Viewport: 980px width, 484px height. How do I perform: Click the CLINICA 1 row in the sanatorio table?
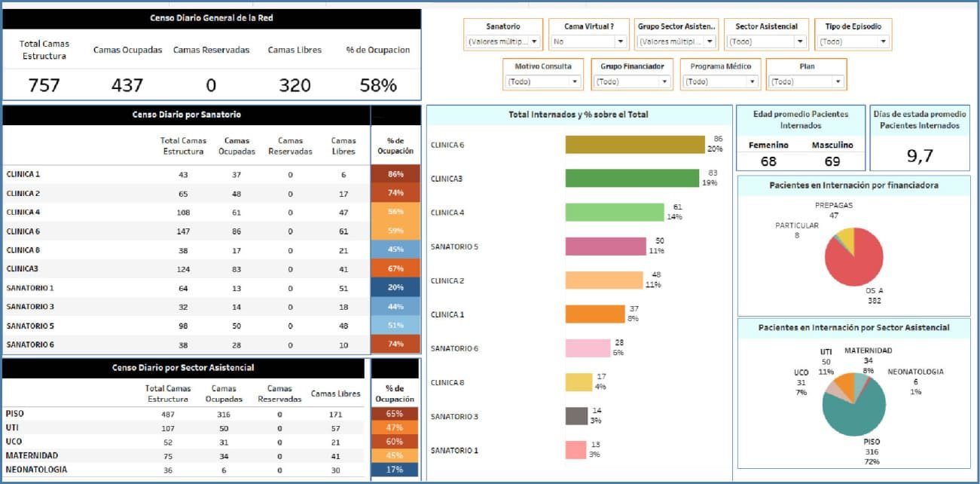click(x=75, y=174)
